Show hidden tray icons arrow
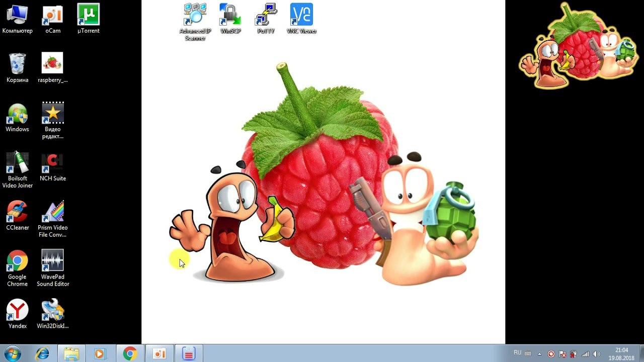Screen dimensions: 644x362 539,354
